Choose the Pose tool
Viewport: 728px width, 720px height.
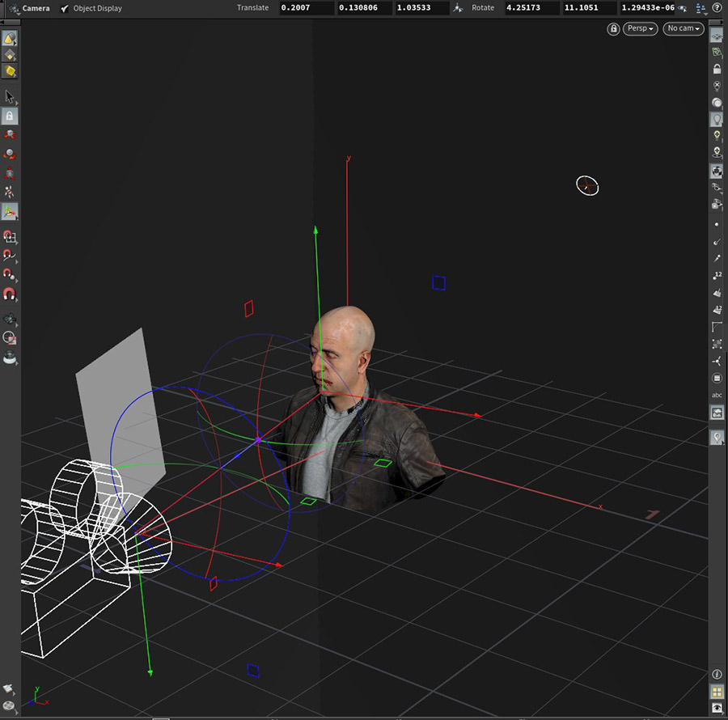(x=9, y=193)
